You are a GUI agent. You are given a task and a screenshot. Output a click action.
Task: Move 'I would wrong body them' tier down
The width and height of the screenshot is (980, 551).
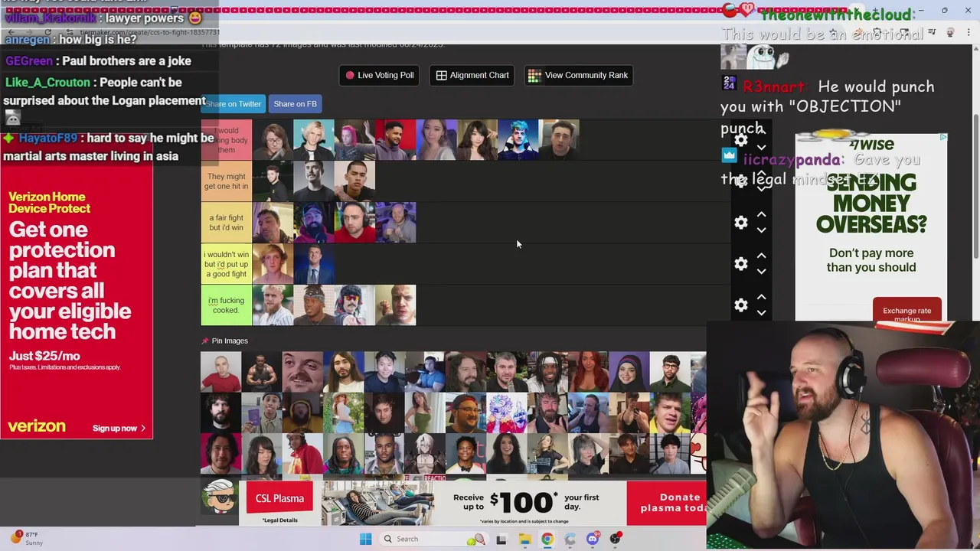point(761,147)
